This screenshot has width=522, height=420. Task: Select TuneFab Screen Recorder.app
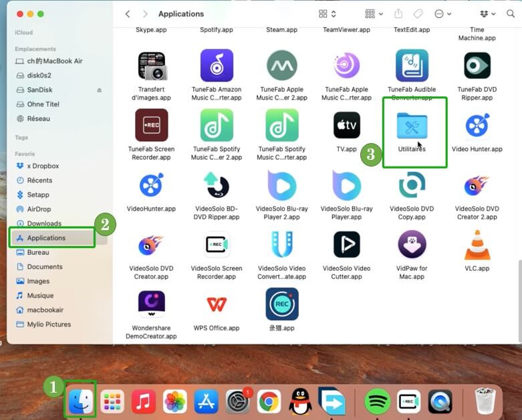[152, 125]
